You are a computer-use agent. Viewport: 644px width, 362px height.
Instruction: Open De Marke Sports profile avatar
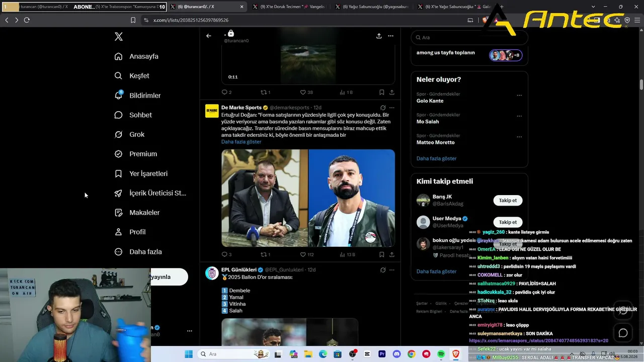click(212, 111)
